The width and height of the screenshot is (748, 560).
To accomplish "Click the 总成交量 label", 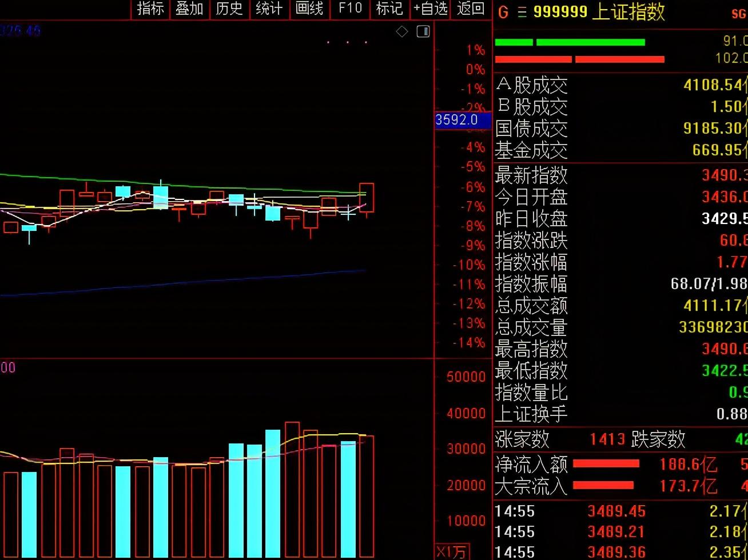I will (531, 327).
